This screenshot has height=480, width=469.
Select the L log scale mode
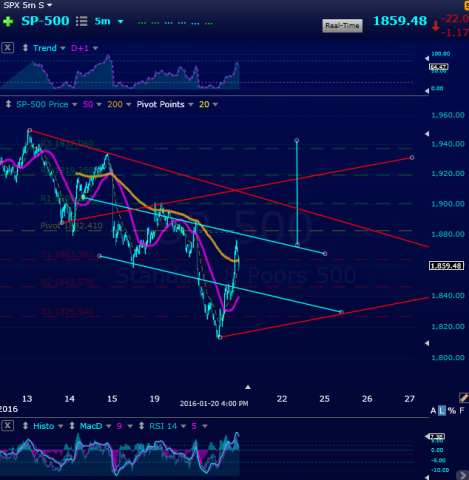442,411
